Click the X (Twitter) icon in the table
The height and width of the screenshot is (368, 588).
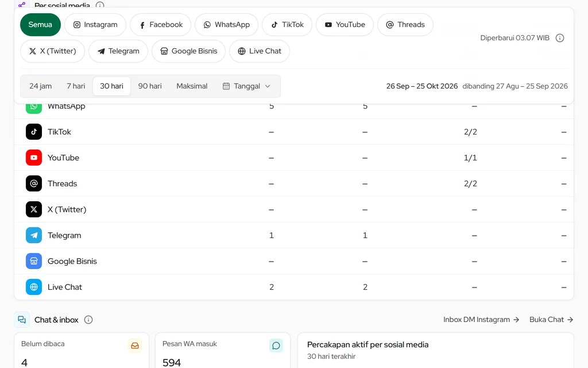[x=34, y=209]
